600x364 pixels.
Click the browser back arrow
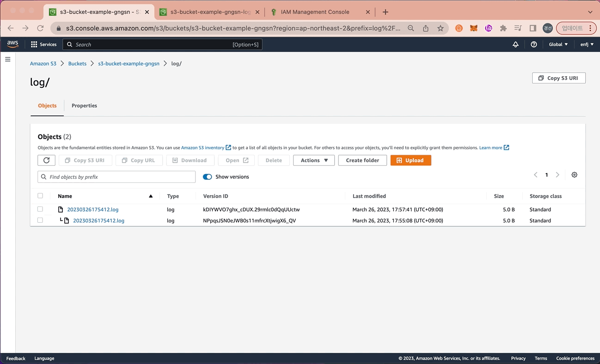pyautogui.click(x=11, y=28)
